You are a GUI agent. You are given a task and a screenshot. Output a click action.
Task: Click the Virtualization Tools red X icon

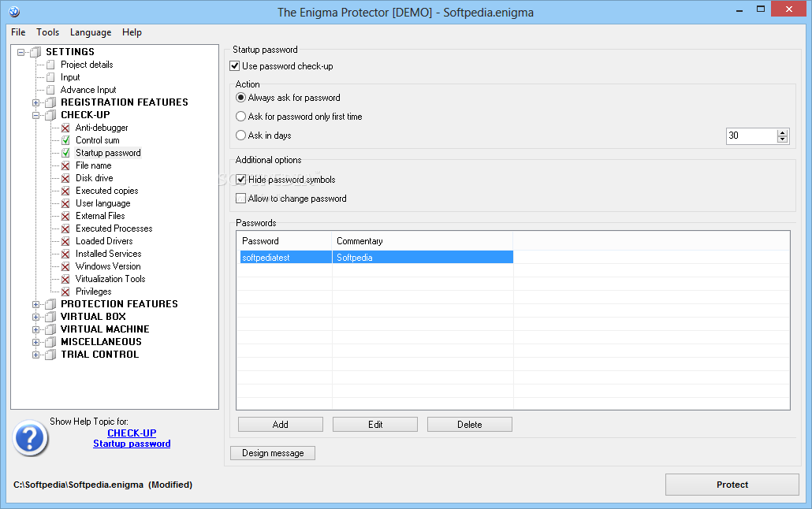(65, 279)
